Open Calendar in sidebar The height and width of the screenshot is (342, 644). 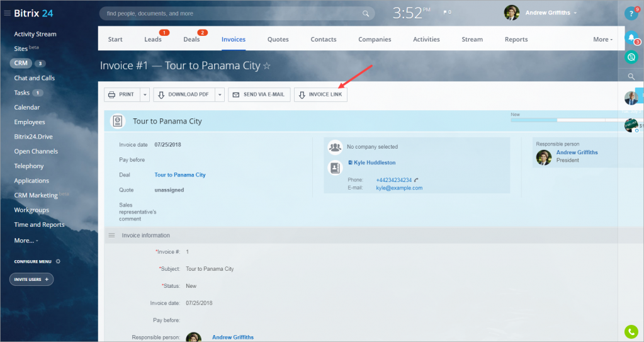pyautogui.click(x=26, y=107)
